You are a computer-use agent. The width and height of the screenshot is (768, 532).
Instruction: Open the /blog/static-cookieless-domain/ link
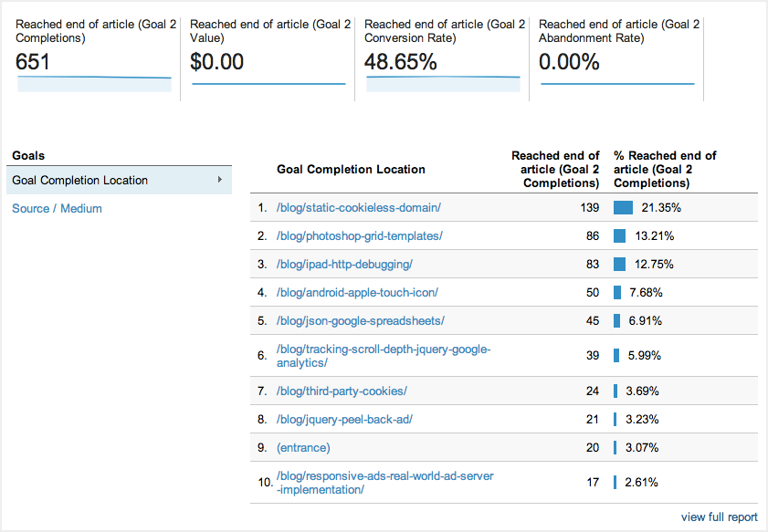coord(358,208)
